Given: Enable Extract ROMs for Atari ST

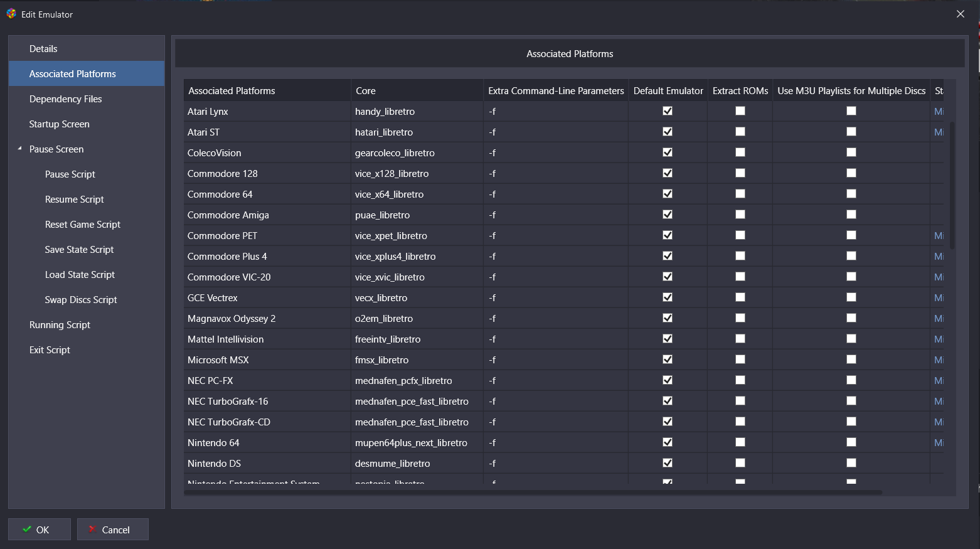Looking at the screenshot, I should [740, 132].
